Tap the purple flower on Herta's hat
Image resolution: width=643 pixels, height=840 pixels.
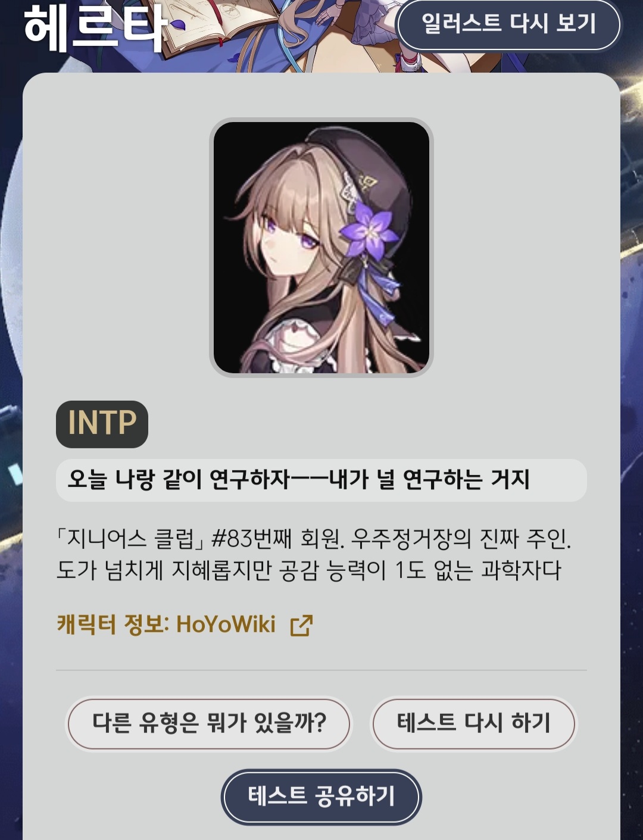[368, 230]
